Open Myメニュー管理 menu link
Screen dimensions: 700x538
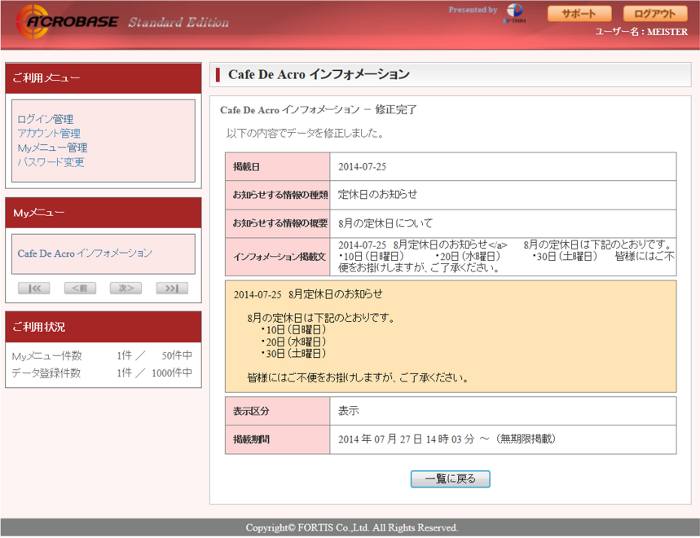pyautogui.click(x=52, y=147)
